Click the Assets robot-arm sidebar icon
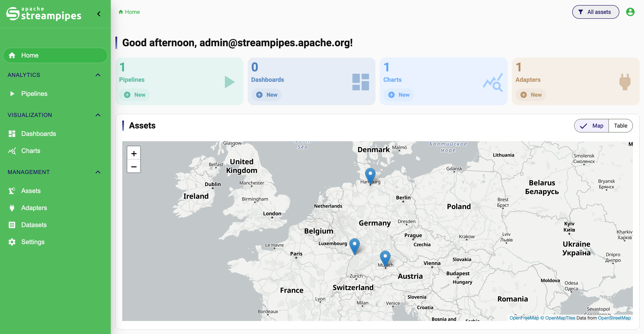 click(x=12, y=191)
